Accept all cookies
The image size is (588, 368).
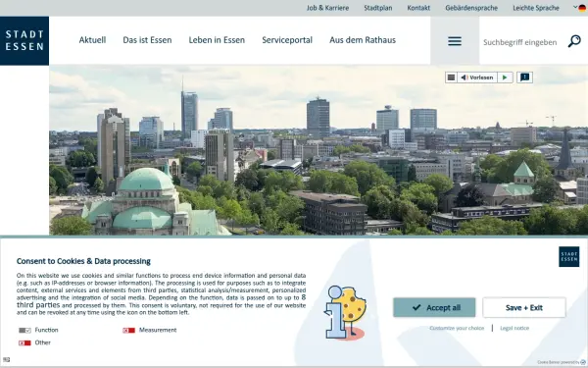point(434,307)
